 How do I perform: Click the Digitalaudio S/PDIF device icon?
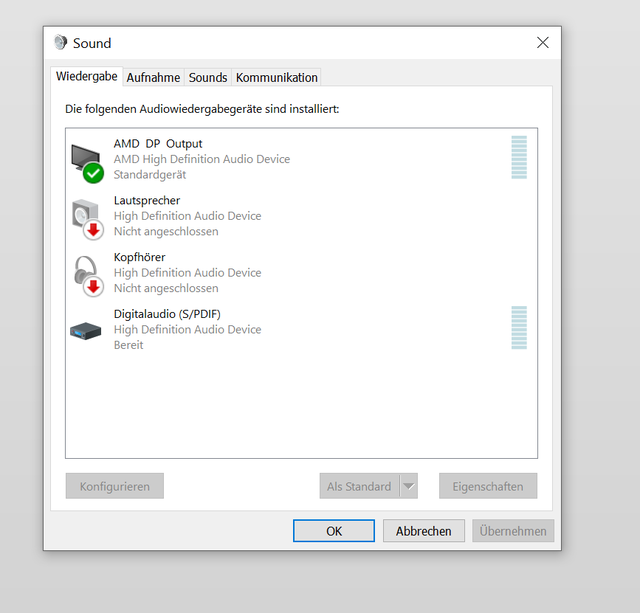tap(86, 330)
